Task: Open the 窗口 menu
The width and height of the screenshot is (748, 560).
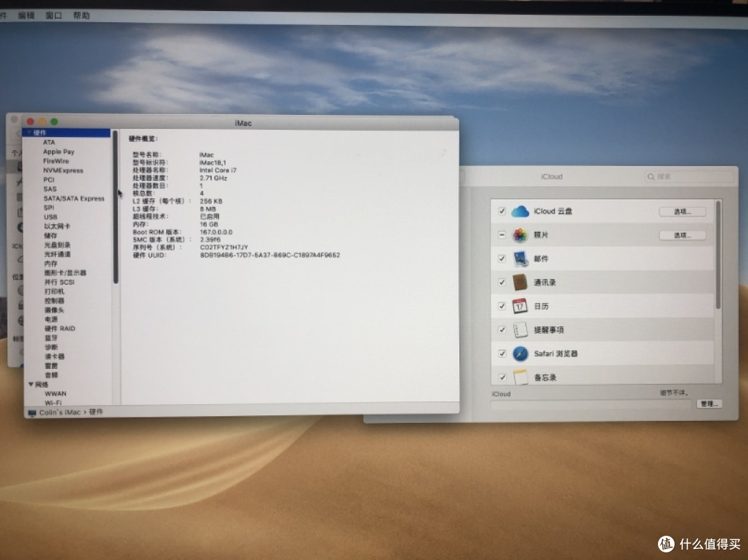Action: click(54, 16)
